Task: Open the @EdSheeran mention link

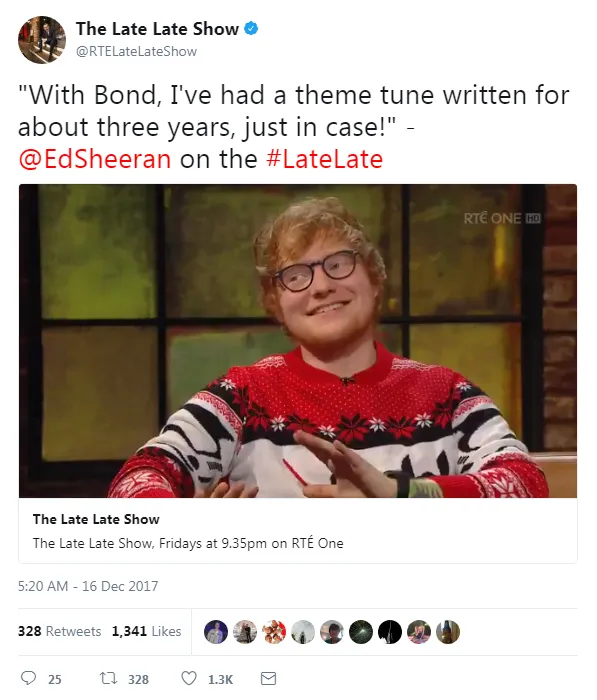Action: click(95, 159)
